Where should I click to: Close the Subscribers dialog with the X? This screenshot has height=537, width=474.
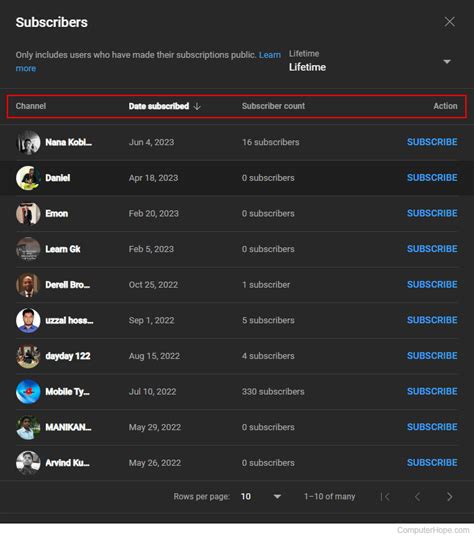click(449, 22)
